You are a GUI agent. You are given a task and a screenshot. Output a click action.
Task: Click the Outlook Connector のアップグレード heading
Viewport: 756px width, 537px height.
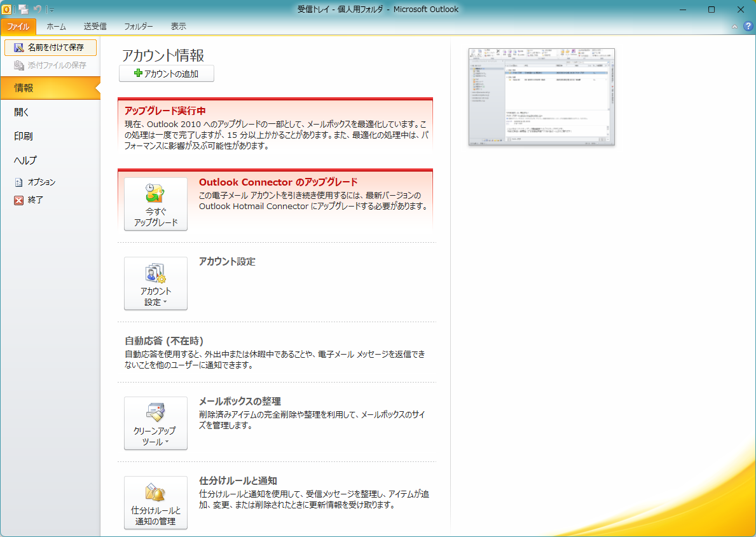pyautogui.click(x=278, y=182)
